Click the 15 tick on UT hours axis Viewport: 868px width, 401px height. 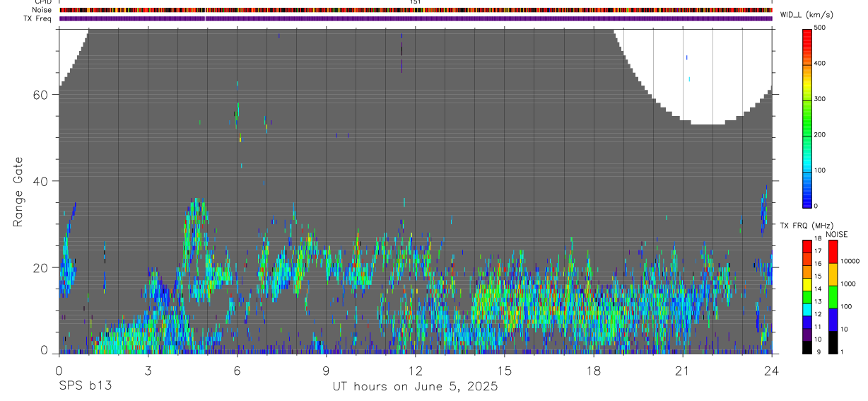[x=504, y=371]
